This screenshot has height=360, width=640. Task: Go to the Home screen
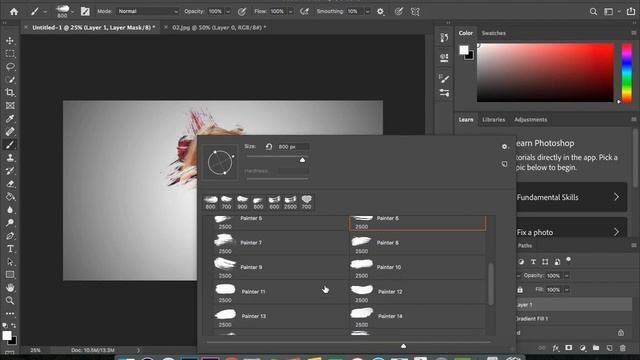click(x=14, y=11)
